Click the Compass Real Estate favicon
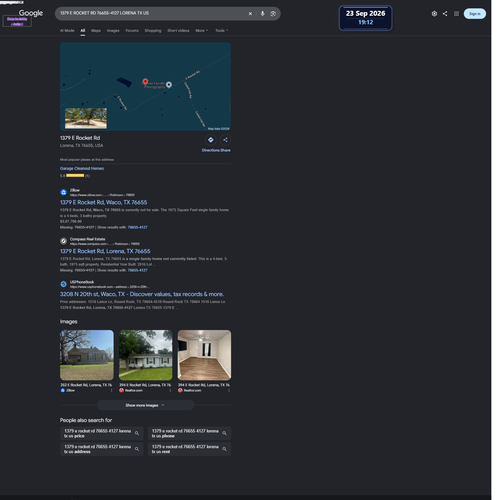The image size is (497, 500). (63, 241)
